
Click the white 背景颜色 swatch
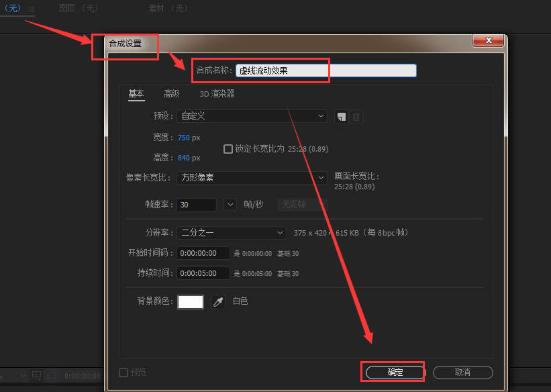[x=191, y=301]
